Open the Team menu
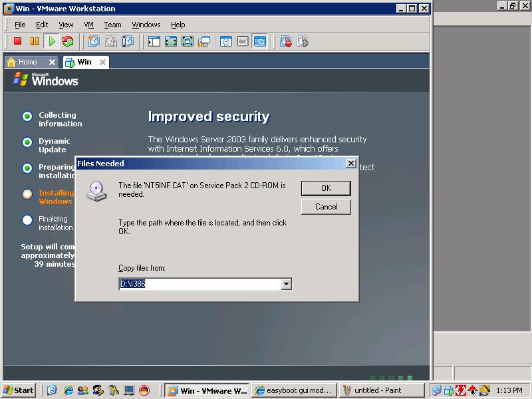Viewport: 532px width, 399px height. (x=112, y=25)
